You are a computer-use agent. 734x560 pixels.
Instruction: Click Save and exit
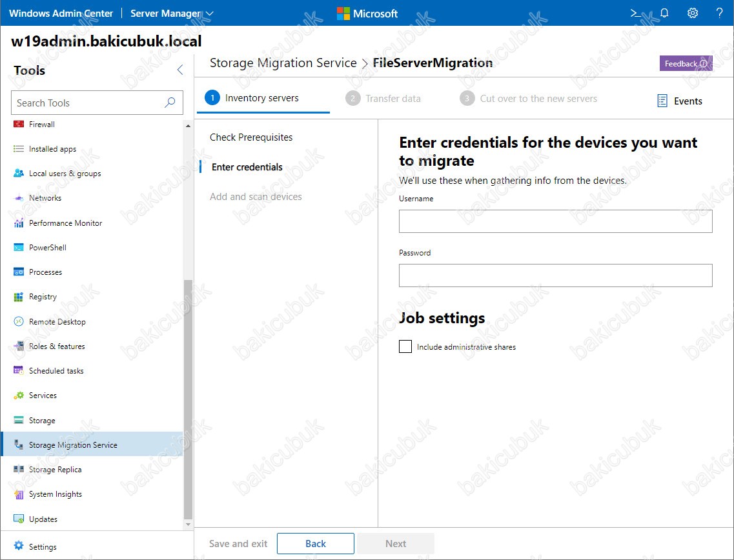[x=238, y=544]
